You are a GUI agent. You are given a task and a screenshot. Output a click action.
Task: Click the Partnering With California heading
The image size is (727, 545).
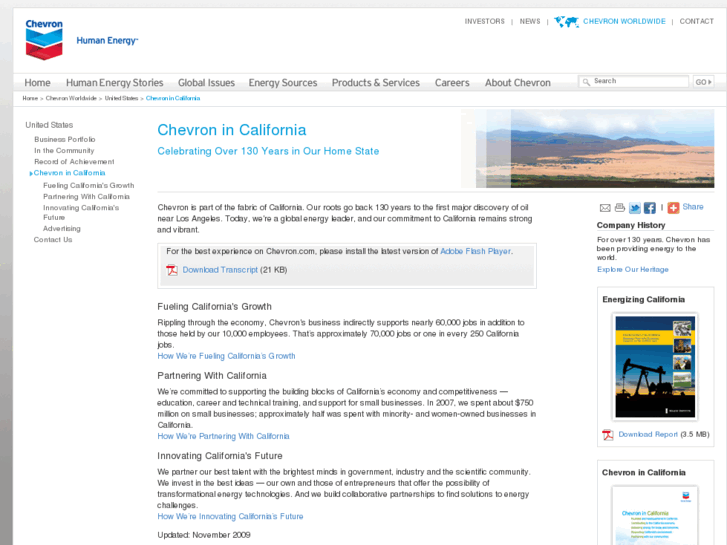coord(212,376)
